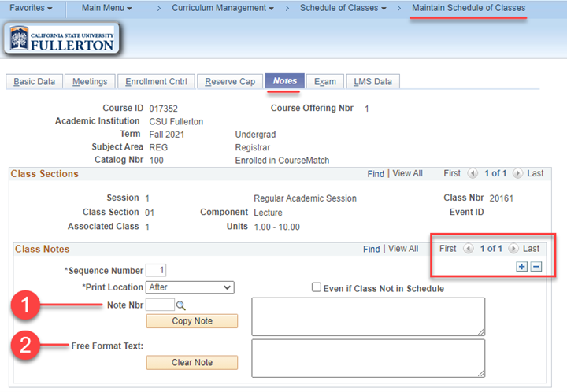Expand the Main Menu dropdown

click(x=106, y=8)
